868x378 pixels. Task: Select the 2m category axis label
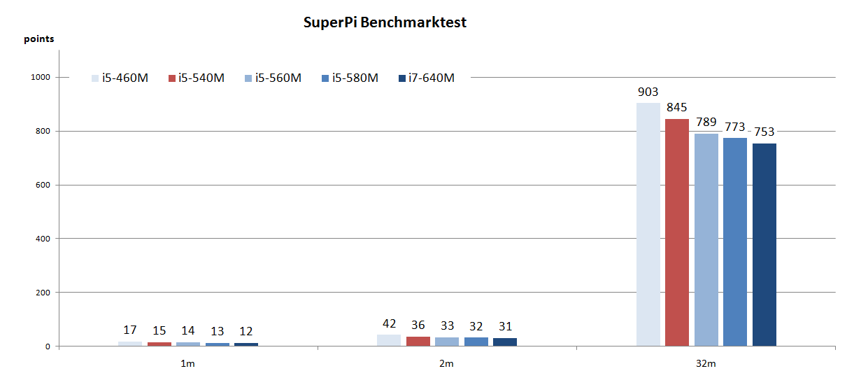447,363
